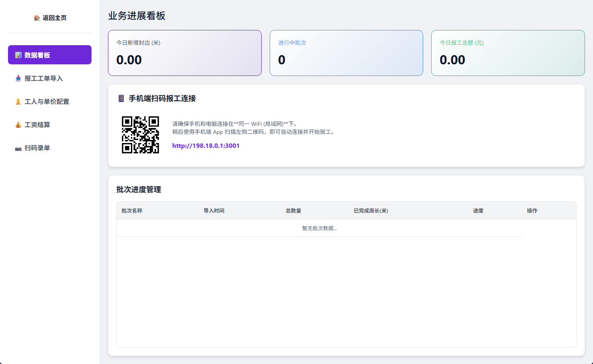Open 工人与单价配置 section
This screenshot has width=593, height=364.
pos(50,101)
